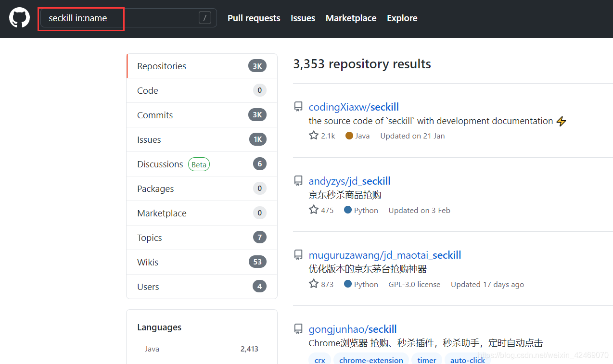This screenshot has height=364, width=613.
Task: Open the crx topic tag
Action: pos(319,360)
